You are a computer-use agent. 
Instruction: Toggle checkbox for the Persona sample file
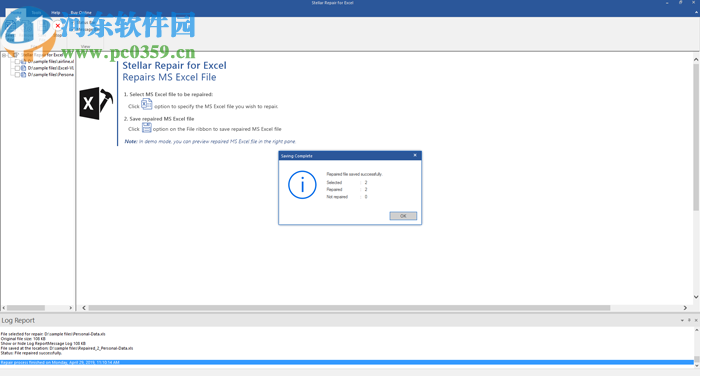click(x=17, y=75)
